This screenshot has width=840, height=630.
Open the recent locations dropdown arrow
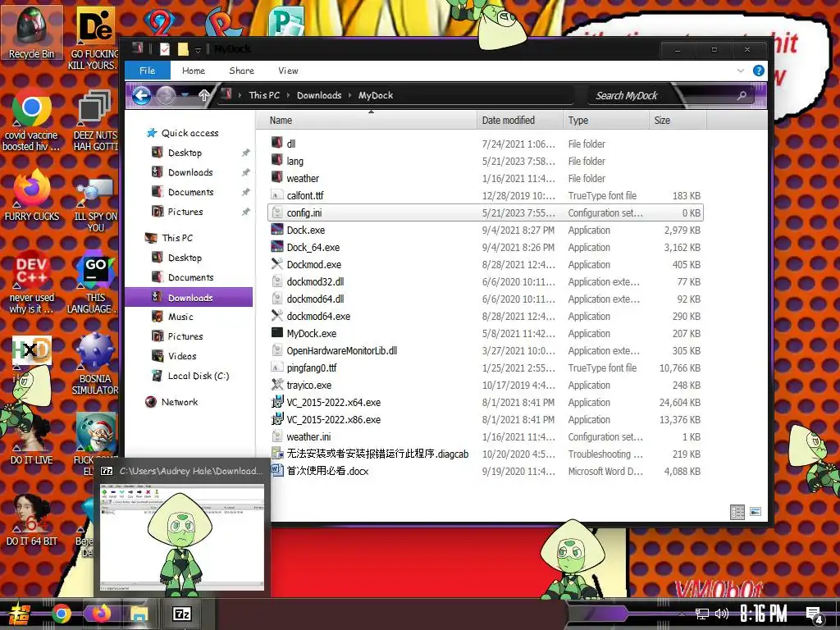tap(185, 95)
